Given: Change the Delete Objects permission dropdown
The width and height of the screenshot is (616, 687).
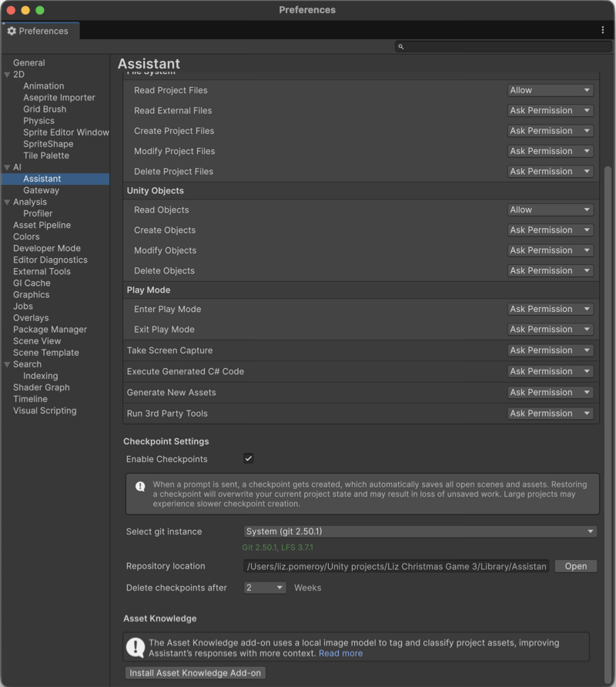Looking at the screenshot, I should pyautogui.click(x=551, y=270).
